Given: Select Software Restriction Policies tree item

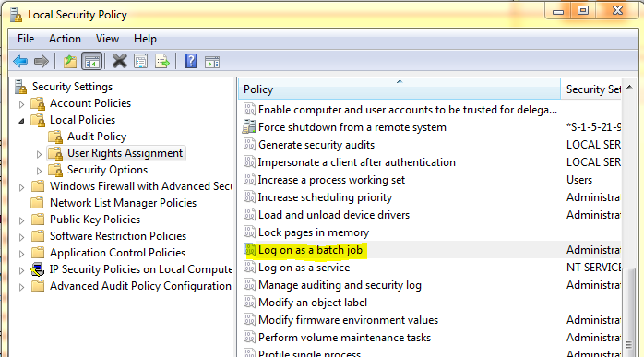Looking at the screenshot, I should (x=118, y=236).
